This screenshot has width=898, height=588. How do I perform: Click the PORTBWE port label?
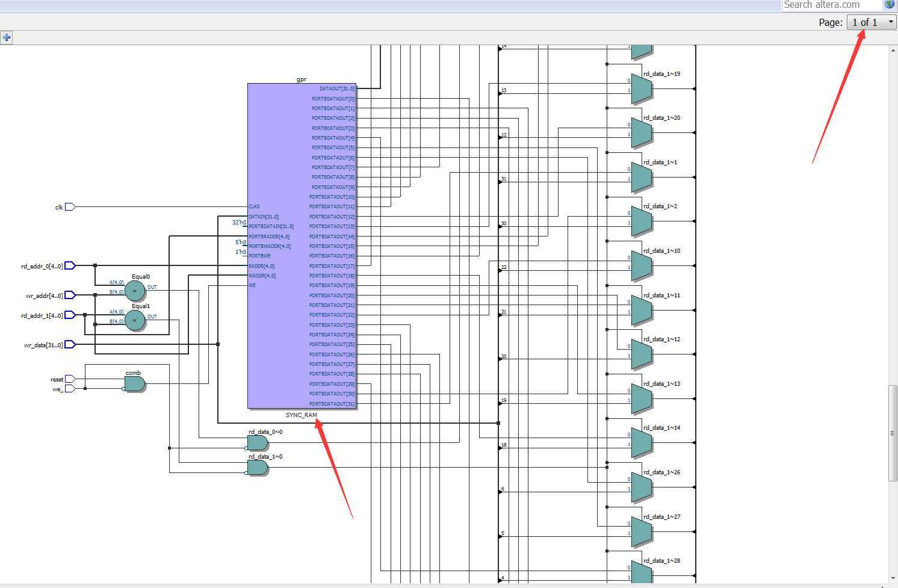coord(259,256)
